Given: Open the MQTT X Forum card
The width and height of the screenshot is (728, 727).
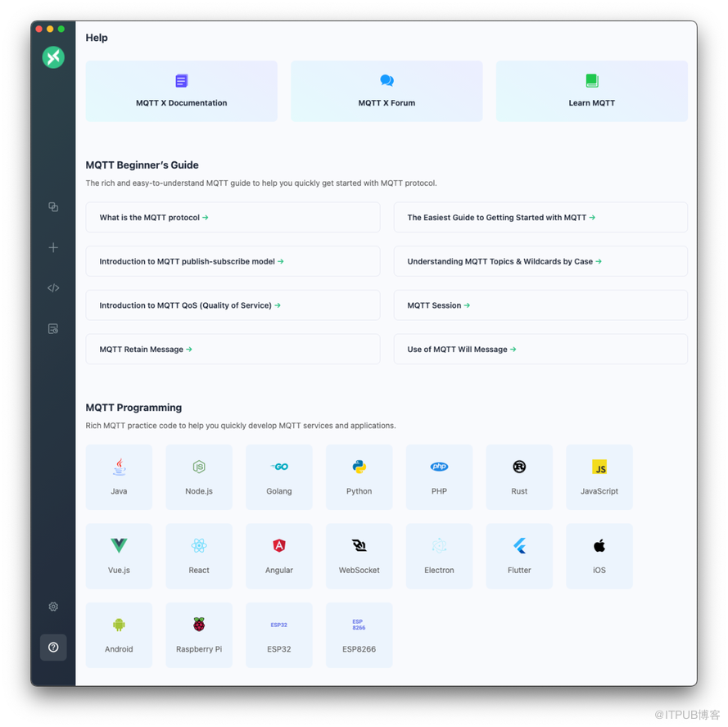Looking at the screenshot, I should [387, 91].
